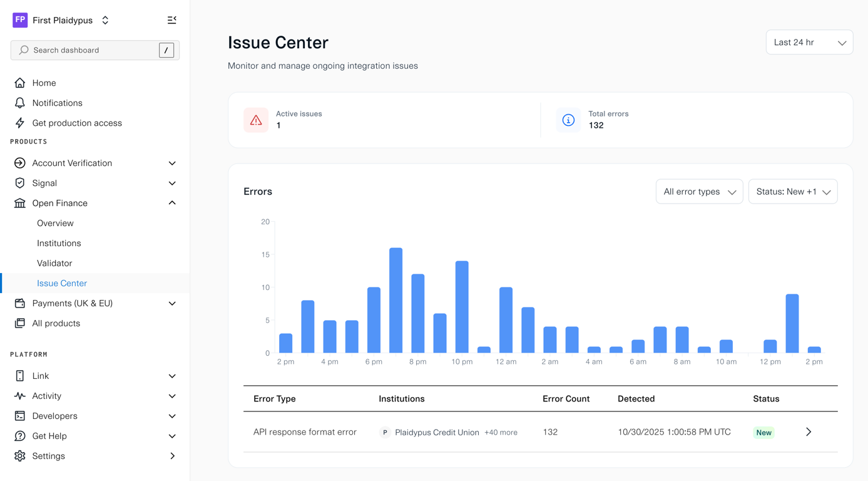Open Settings via the sidebar gear entry
868x481 pixels.
48,456
